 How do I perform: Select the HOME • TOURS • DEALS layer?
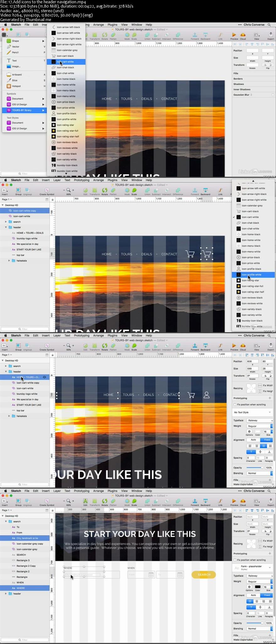tap(25, 233)
